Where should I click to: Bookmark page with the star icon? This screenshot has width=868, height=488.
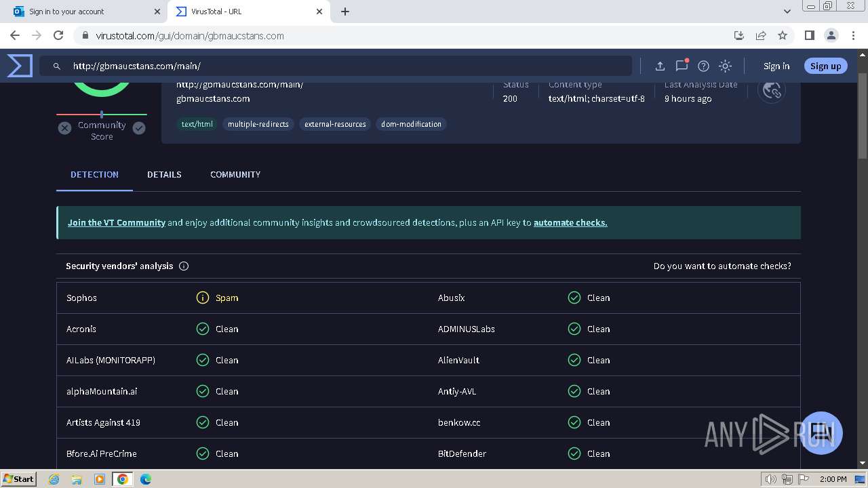pyautogui.click(x=783, y=35)
